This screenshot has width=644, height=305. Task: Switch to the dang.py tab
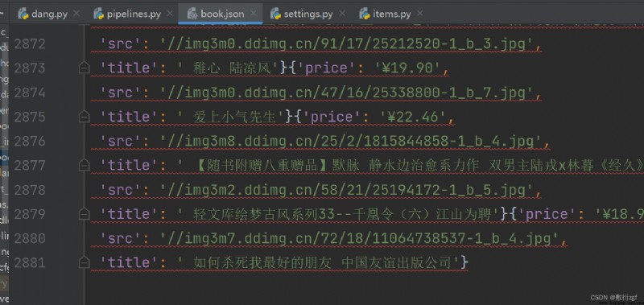pyautogui.click(x=48, y=14)
